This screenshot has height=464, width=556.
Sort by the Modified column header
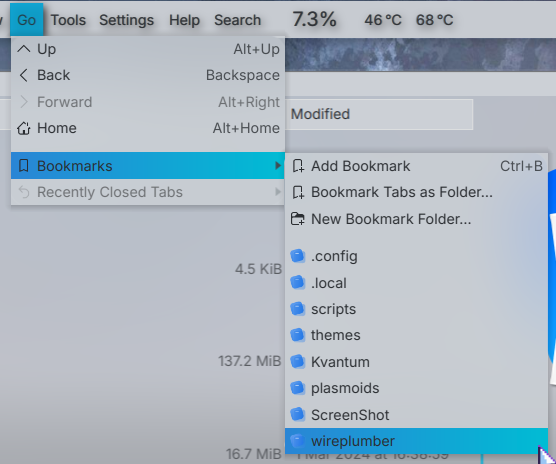(x=379, y=114)
